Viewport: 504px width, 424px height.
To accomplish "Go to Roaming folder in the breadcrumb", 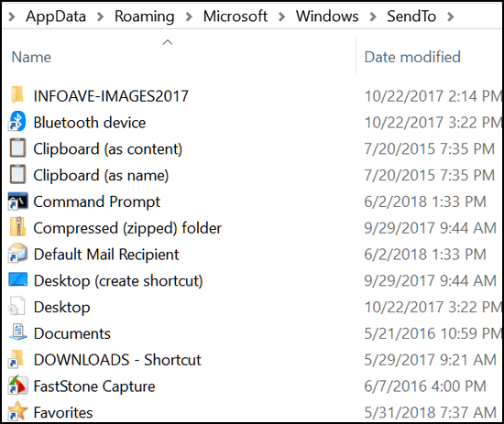I will coord(144,16).
